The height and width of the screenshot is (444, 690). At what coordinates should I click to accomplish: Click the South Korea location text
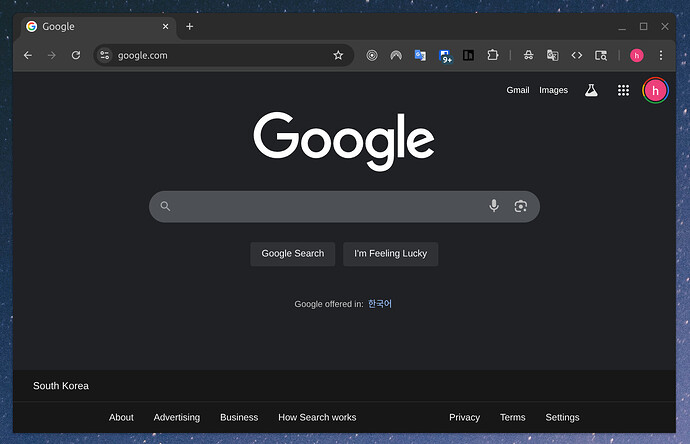[x=61, y=386]
